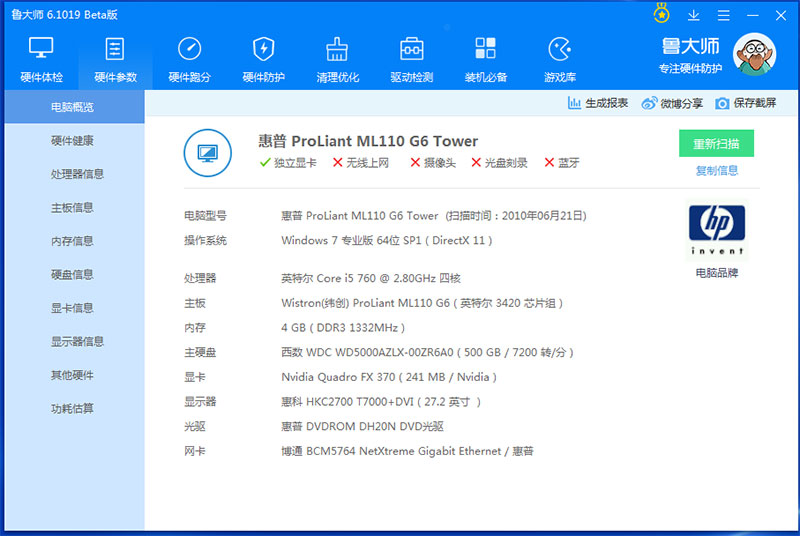Open the 清理优化 cleanup optimization section
800x536 pixels.
tap(337, 60)
